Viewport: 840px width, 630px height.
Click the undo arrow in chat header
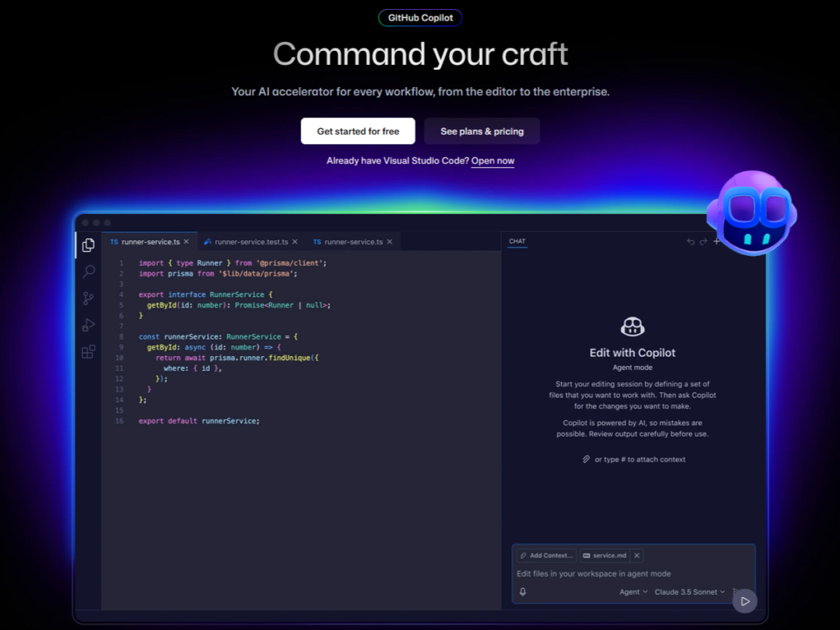coord(691,242)
